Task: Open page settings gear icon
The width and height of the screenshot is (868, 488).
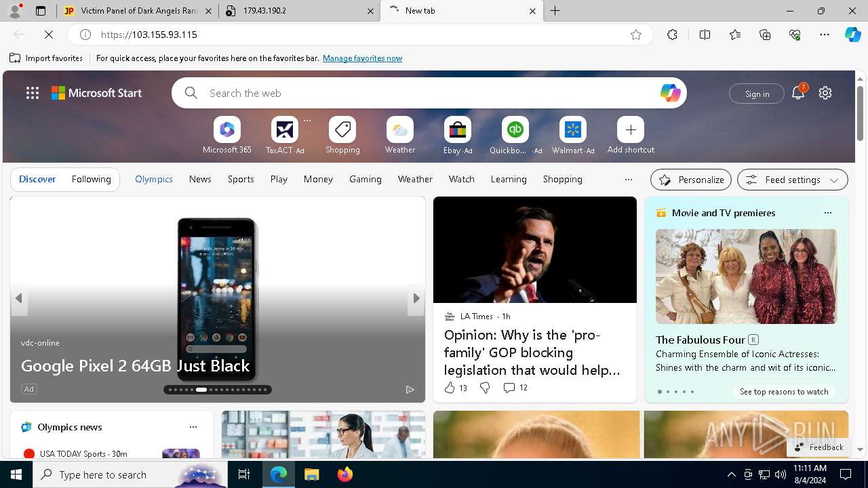Action: pyautogui.click(x=825, y=93)
